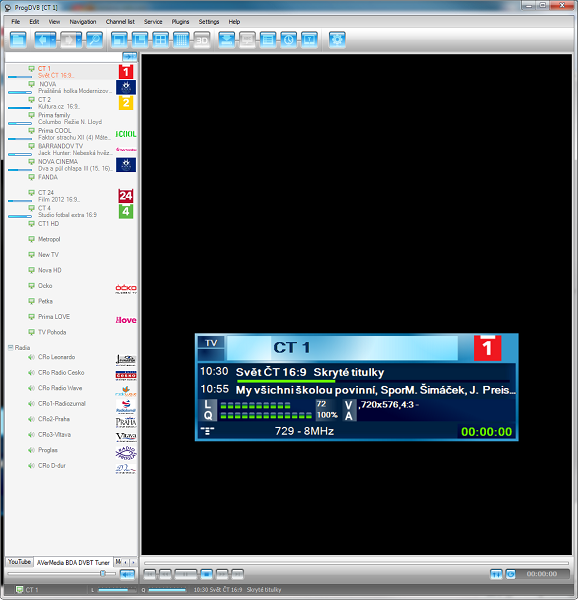Go to the next channel with forward arrow
This screenshot has width=579, height=600.
coord(68,39)
